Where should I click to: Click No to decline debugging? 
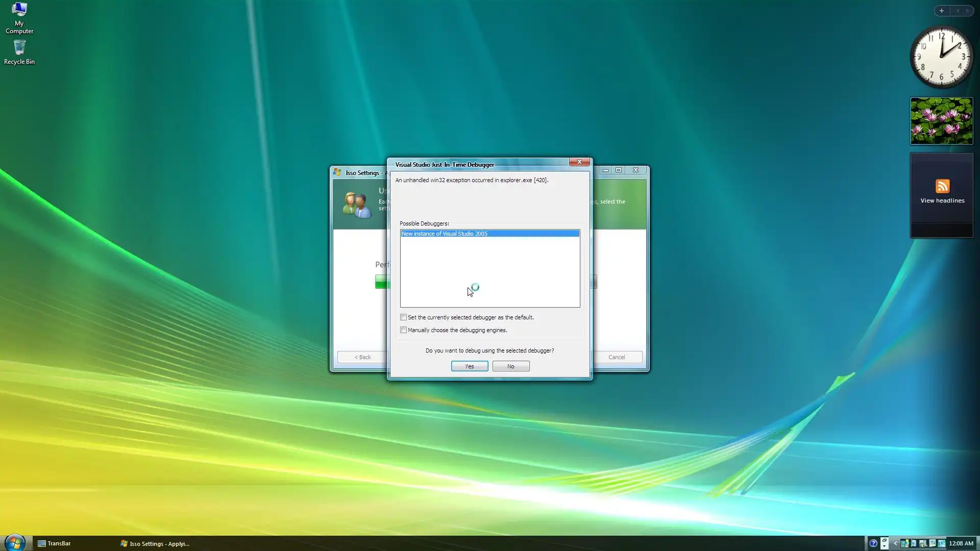click(x=510, y=366)
